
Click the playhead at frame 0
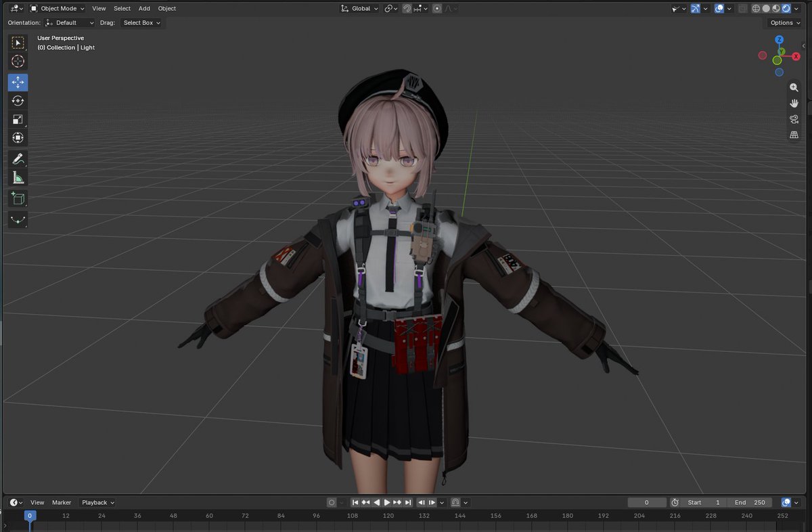(x=30, y=516)
